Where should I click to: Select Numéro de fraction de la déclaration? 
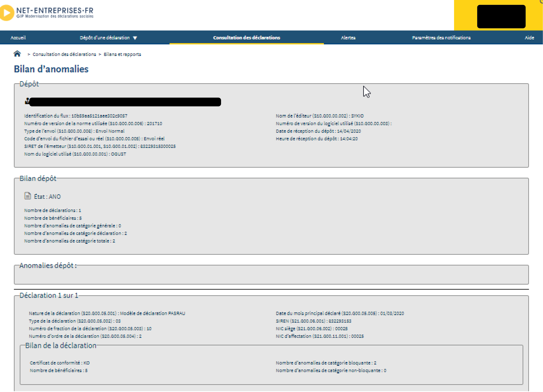pyautogui.click(x=90, y=328)
